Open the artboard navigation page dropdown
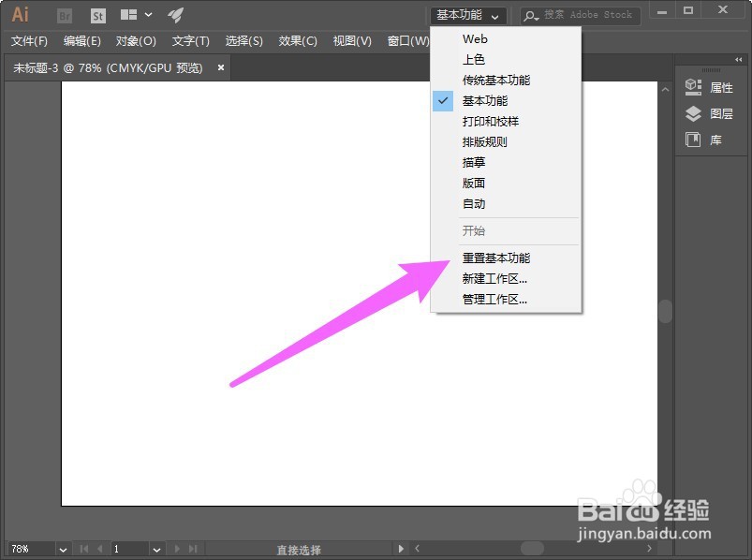This screenshot has width=752, height=560. point(155,550)
